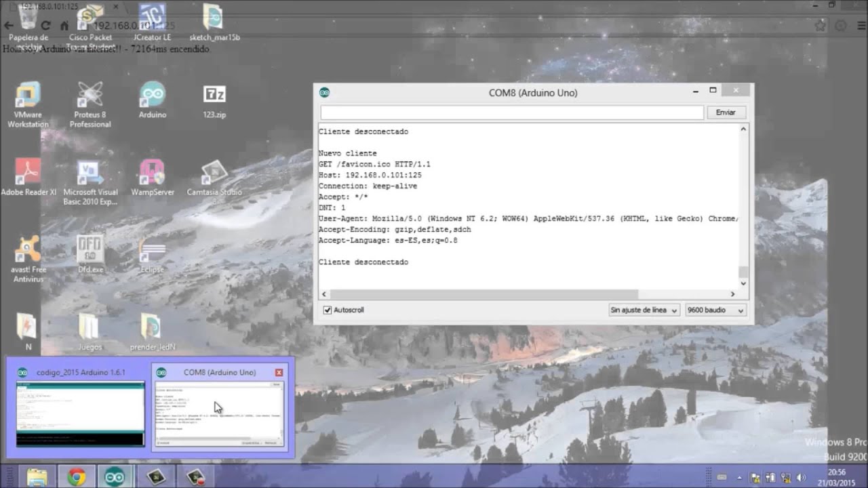Select the COM8 (Arduino Uno) thumbnail preview
Image resolution: width=868 pixels, height=488 pixels.
219,406
